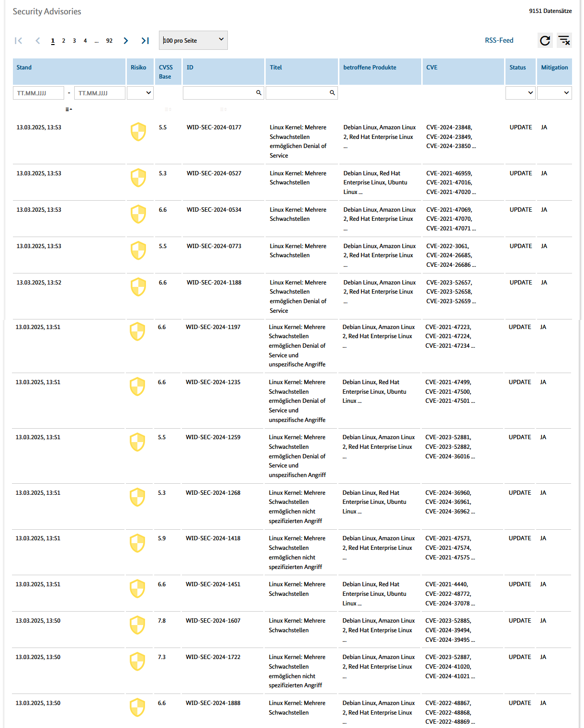Click the 'Security Advisories' heading
The width and height of the screenshot is (584, 728).
(47, 11)
